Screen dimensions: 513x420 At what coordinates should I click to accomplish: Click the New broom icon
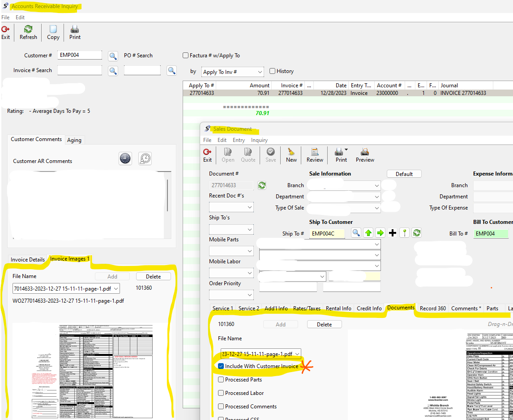click(x=291, y=152)
